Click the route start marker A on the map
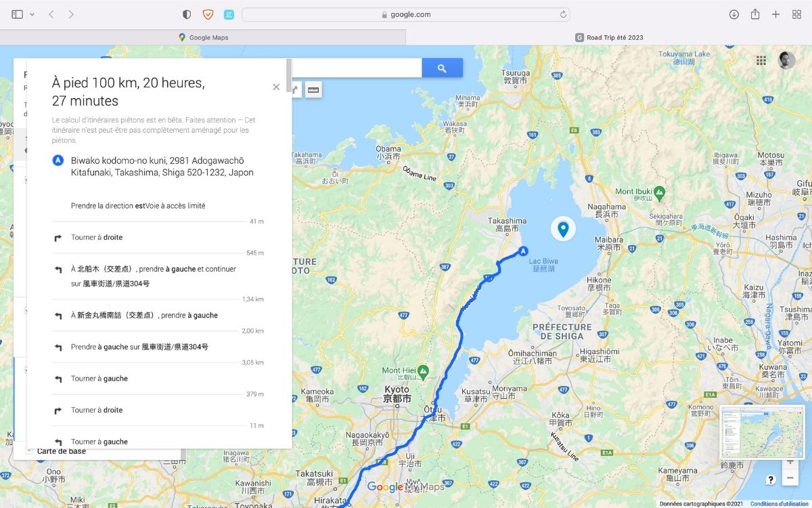 pyautogui.click(x=523, y=251)
